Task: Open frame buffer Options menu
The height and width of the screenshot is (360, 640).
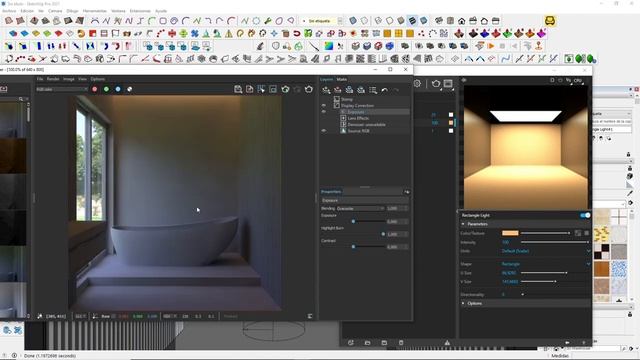Action: 98,79
